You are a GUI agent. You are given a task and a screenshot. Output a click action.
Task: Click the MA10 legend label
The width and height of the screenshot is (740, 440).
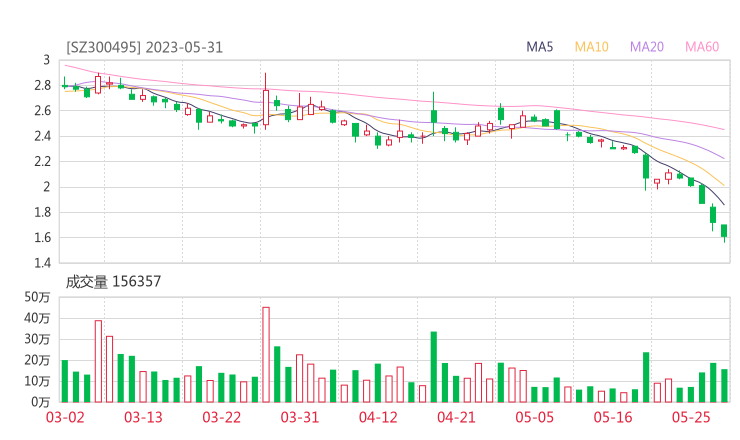click(591, 47)
